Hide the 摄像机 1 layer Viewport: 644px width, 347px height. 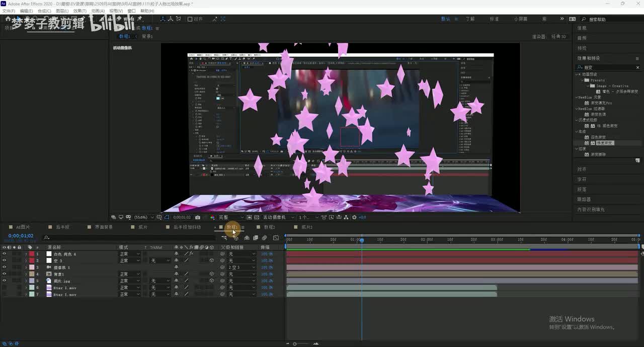pos(4,268)
